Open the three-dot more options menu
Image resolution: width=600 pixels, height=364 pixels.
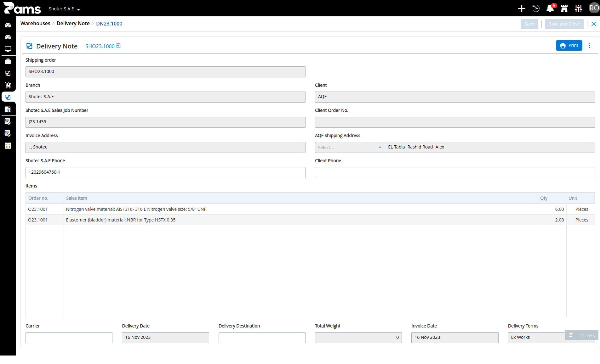589,46
